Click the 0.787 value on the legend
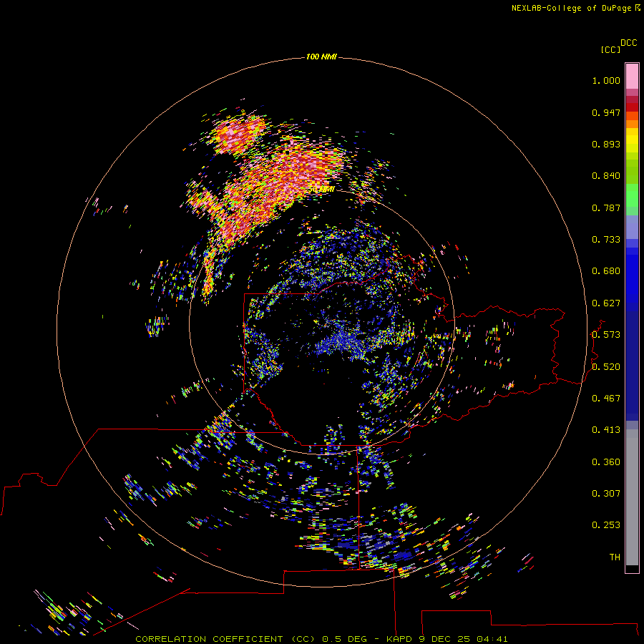Image resolution: width=644 pixels, height=644 pixels. click(x=606, y=208)
